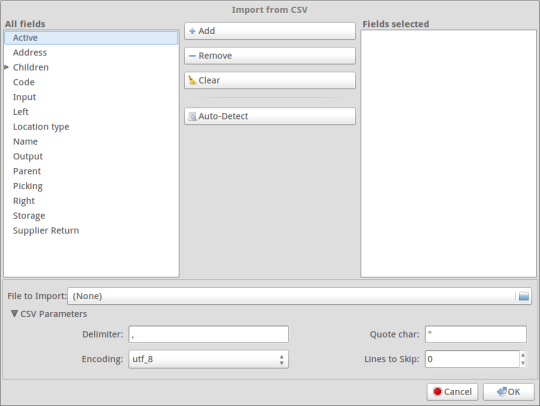Screen dimensions: 540x406
Task: Open the Encoding dropdown utf_8
Action: coord(208,359)
